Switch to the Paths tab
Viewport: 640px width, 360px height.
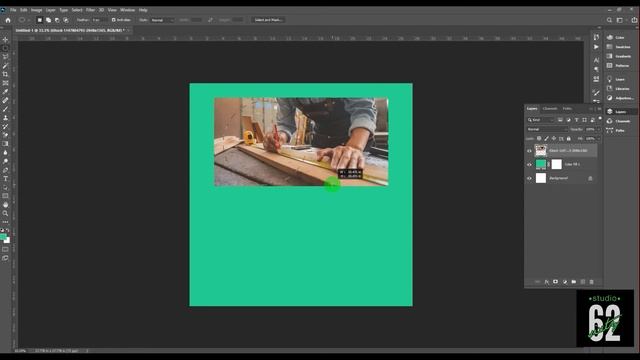pyautogui.click(x=567, y=109)
